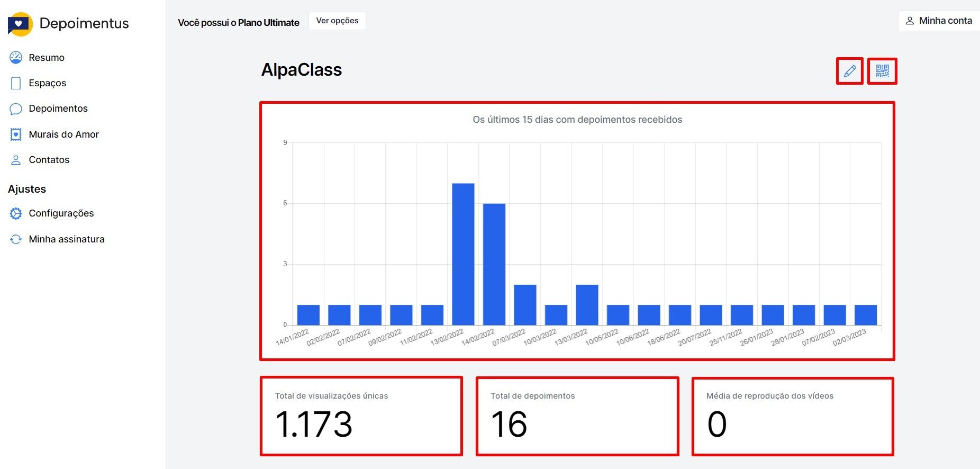The height and width of the screenshot is (469, 980).
Task: Select the tallest bar for 13/02/2022
Action: coord(463,254)
